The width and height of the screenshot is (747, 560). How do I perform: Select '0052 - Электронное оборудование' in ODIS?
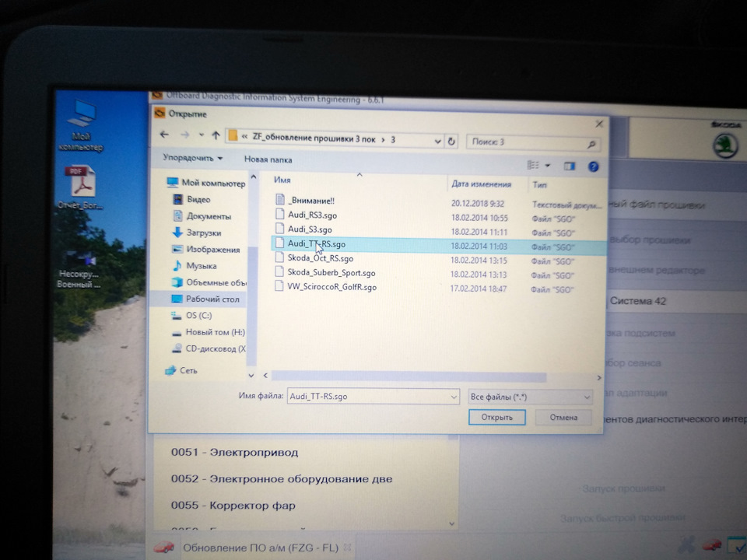point(282,479)
